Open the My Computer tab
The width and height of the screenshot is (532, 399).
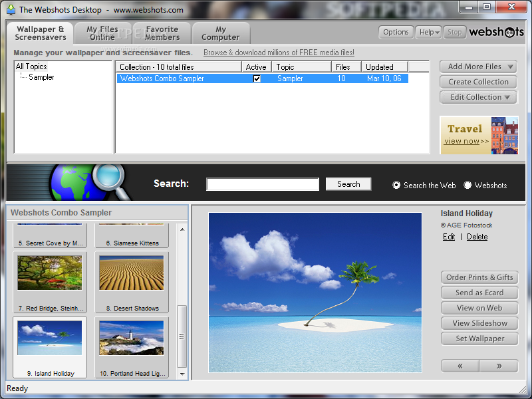click(x=221, y=33)
